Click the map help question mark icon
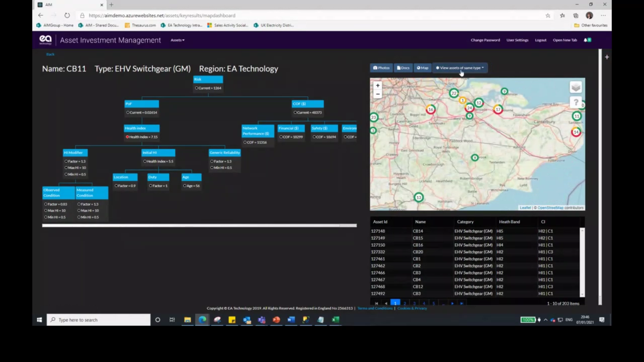 click(576, 102)
